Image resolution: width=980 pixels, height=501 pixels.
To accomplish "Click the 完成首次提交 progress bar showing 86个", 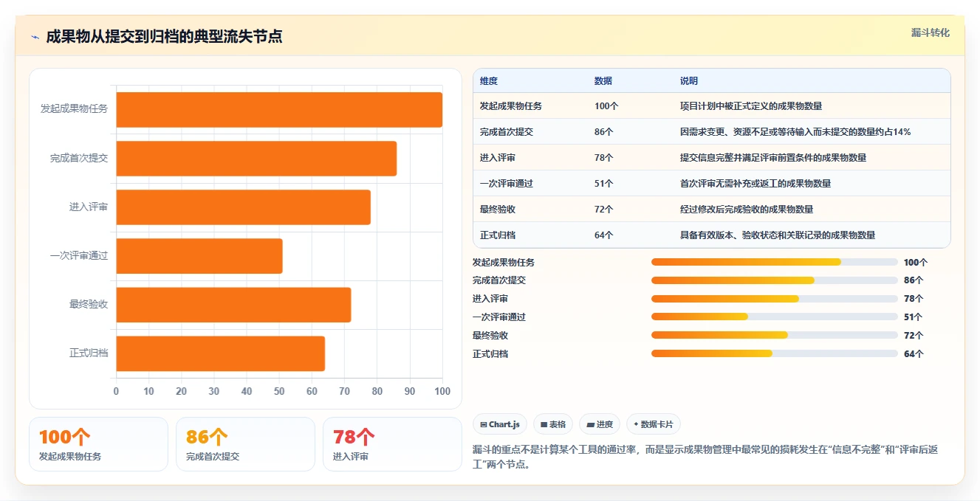I will (775, 280).
